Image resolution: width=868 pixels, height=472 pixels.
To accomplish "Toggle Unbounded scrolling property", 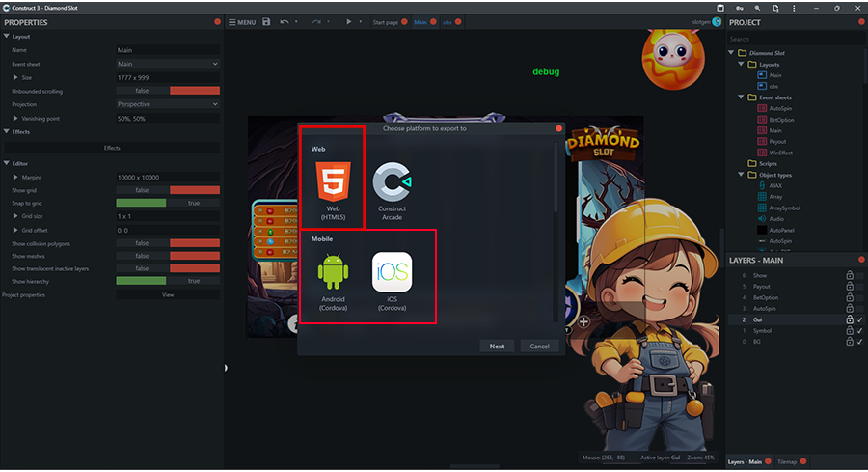I will pyautogui.click(x=168, y=91).
